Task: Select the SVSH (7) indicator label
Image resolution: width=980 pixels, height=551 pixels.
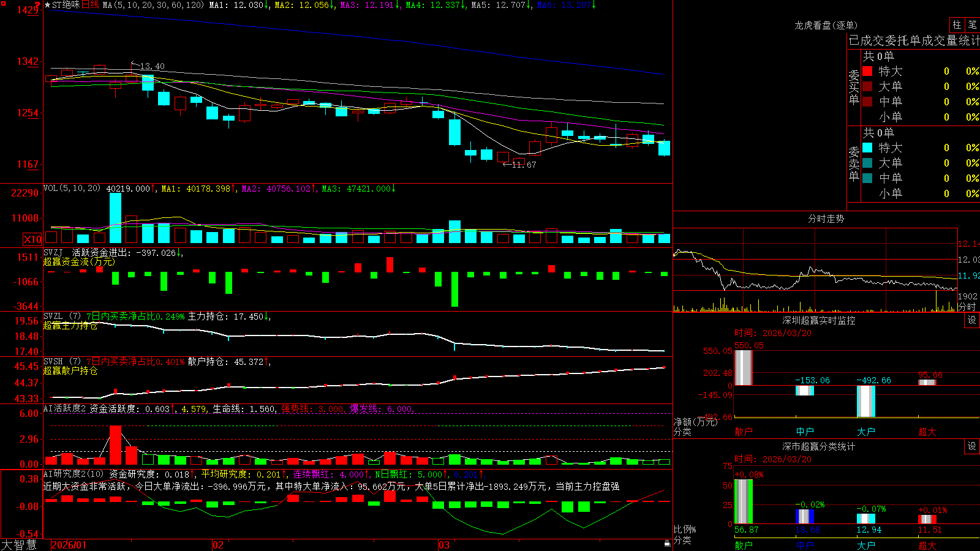Action: (62, 362)
